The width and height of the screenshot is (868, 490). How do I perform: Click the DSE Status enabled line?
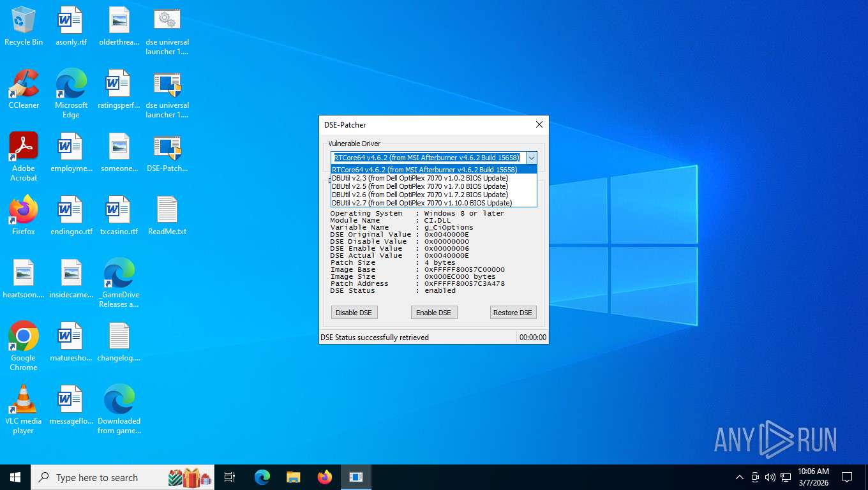393,290
